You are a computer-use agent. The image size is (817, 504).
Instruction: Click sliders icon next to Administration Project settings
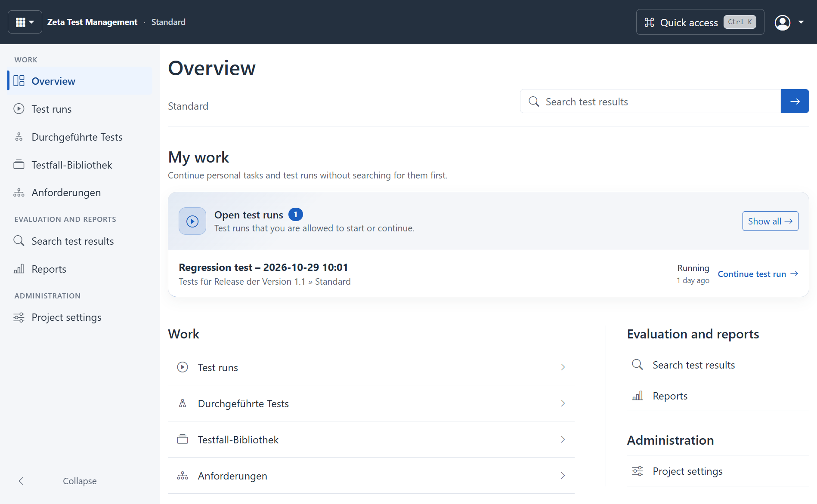coord(638,471)
